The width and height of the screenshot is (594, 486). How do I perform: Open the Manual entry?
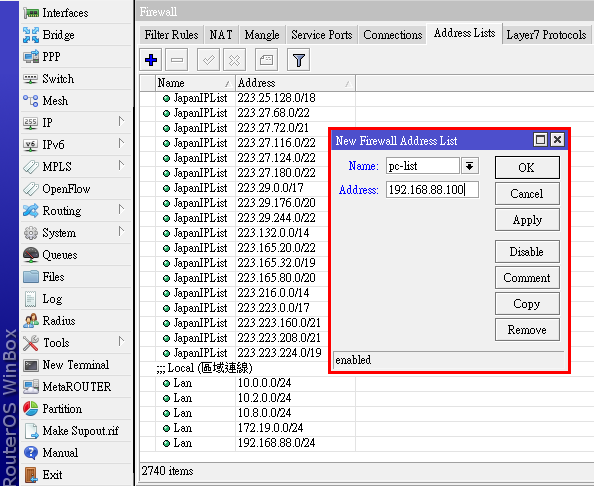[x=76, y=453]
